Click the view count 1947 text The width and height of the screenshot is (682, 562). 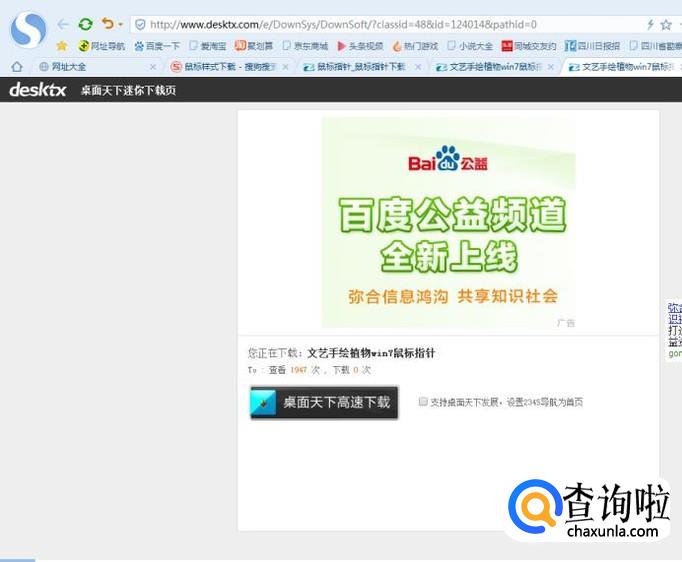pos(298,370)
